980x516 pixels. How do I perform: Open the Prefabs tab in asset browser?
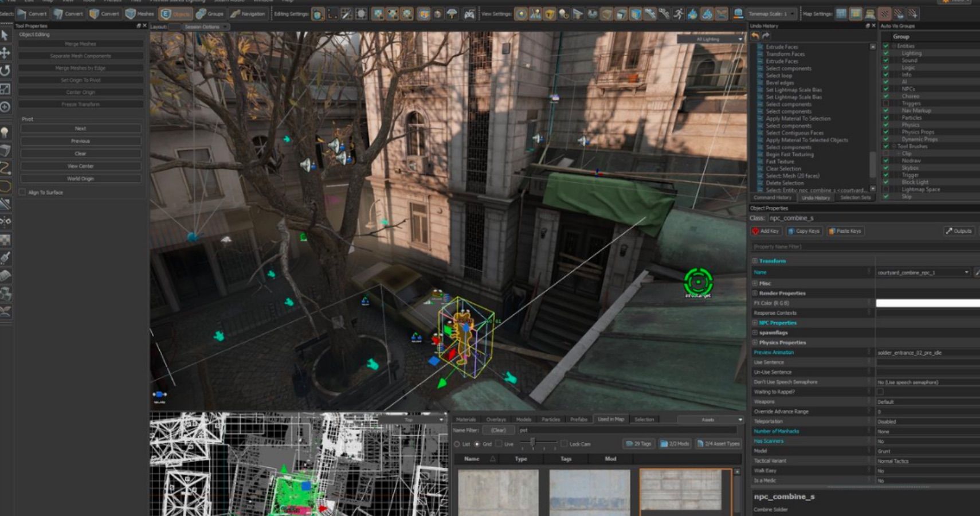(x=579, y=419)
